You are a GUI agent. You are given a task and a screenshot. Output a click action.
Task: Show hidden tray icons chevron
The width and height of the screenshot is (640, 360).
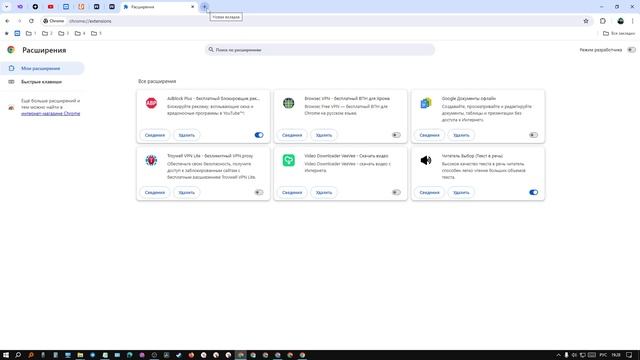tap(558, 355)
